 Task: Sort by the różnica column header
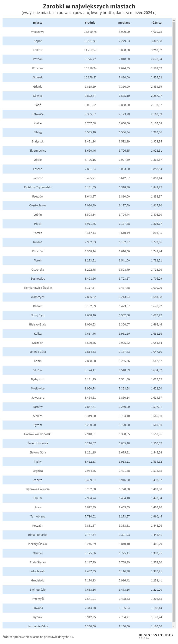coord(156,22)
